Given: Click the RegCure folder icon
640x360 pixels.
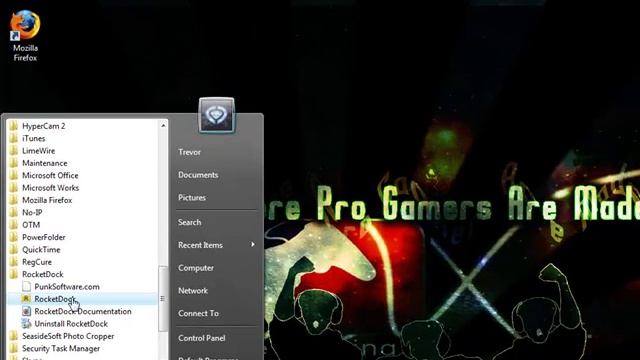Looking at the screenshot, I should pyautogui.click(x=13, y=262).
